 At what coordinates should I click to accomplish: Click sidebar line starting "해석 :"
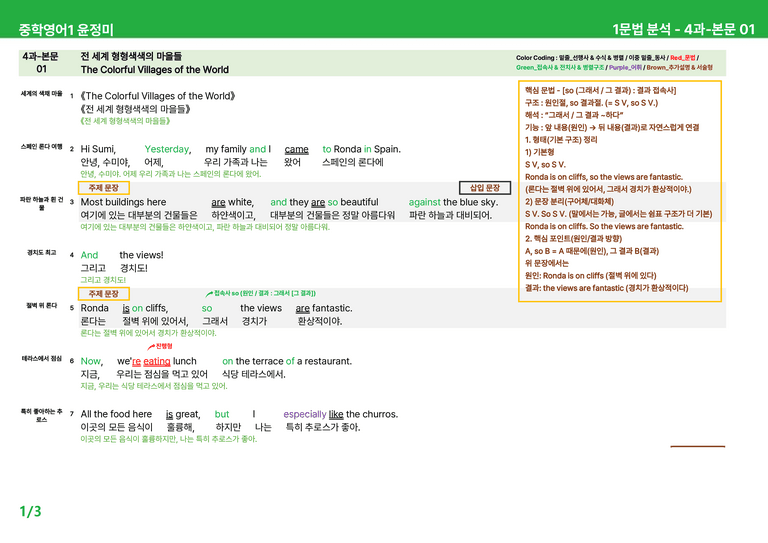[x=574, y=115]
